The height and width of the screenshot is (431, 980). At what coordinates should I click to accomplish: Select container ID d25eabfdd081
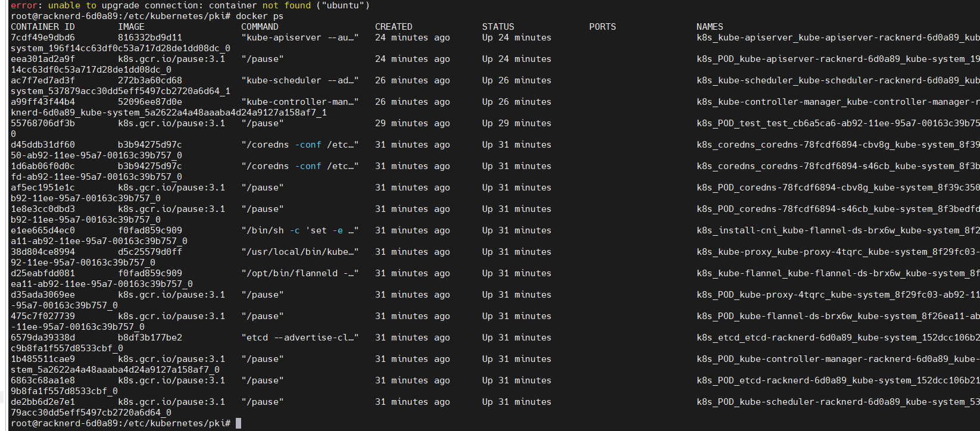click(x=43, y=273)
